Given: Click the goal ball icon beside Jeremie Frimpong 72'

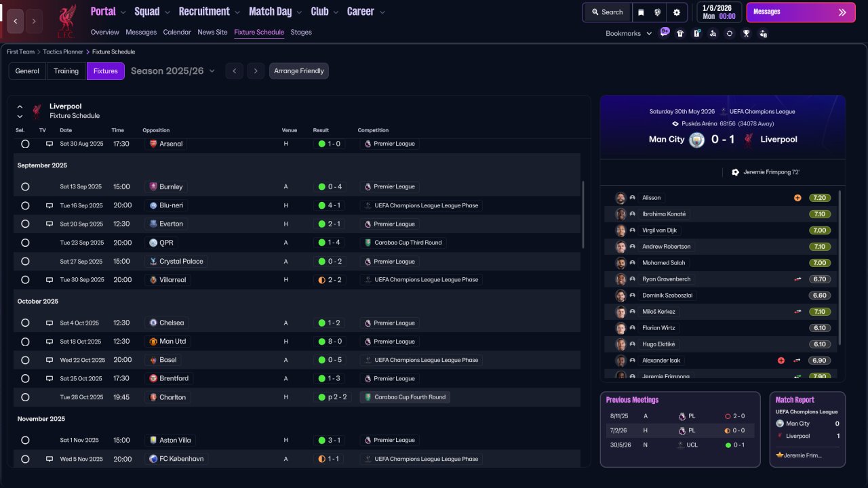Looking at the screenshot, I should pos(735,172).
